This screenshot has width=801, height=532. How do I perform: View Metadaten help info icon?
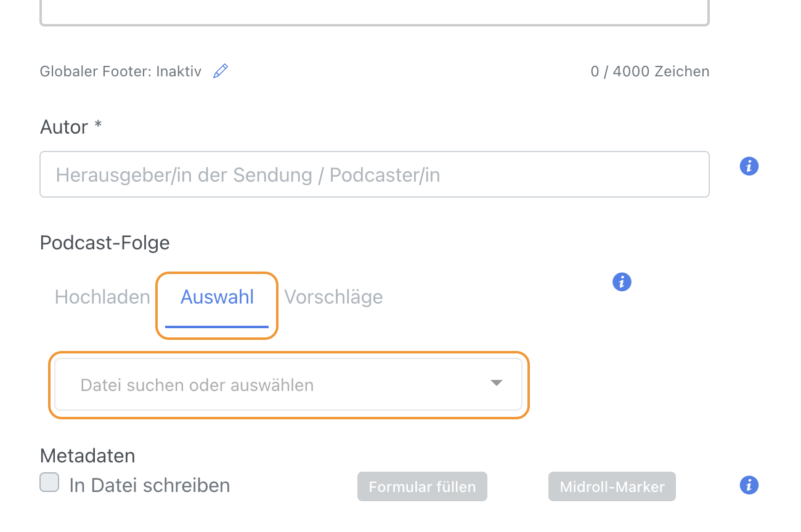[749, 485]
